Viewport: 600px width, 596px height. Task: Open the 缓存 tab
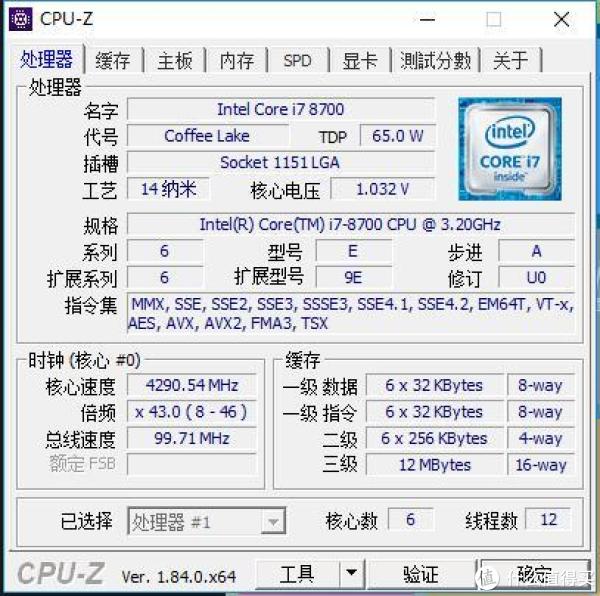click(x=113, y=60)
